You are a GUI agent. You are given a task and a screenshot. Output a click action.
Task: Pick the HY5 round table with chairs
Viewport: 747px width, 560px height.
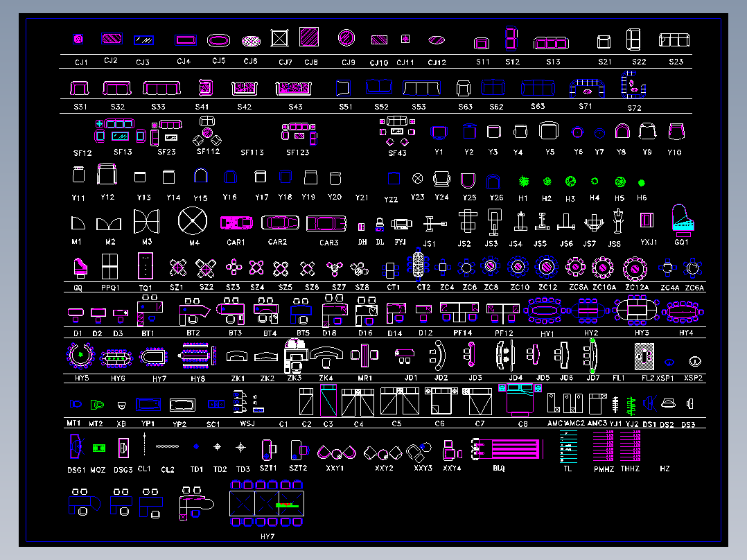coord(80,356)
